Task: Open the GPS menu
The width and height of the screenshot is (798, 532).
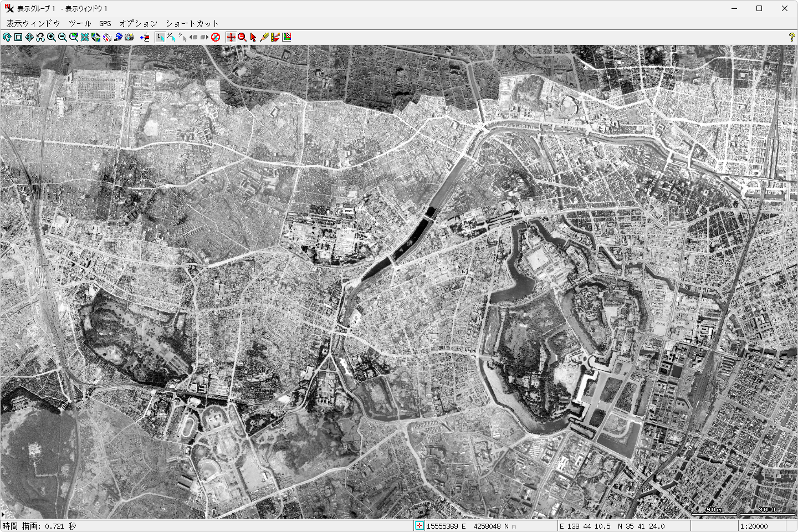Action: (x=105, y=23)
